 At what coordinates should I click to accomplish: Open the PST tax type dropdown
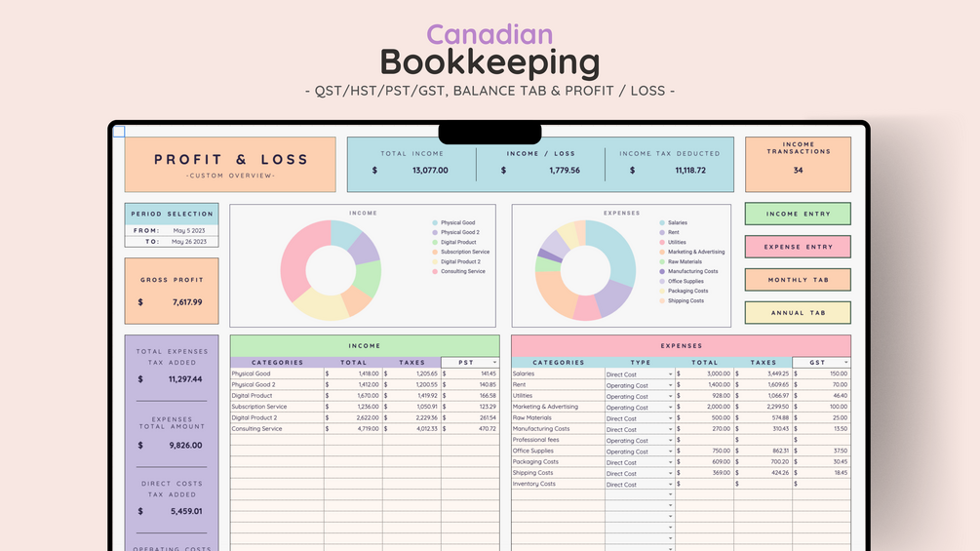tap(494, 363)
